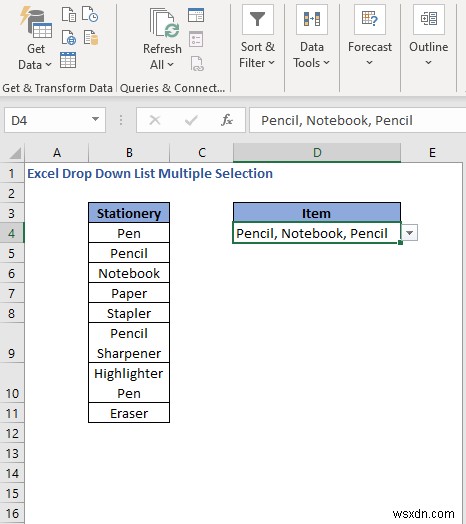This screenshot has height=524, width=466.
Task: Select row 9 header
Action: 12,343
